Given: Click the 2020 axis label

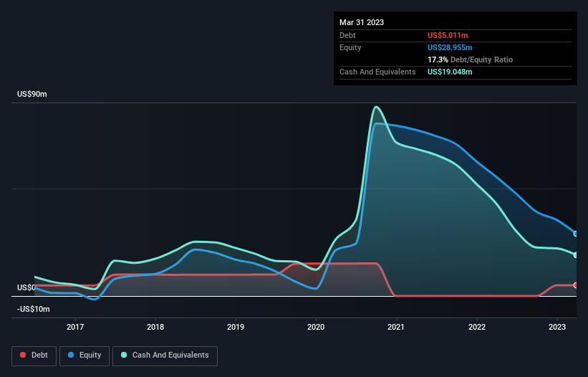Looking at the screenshot, I should pos(316,327).
